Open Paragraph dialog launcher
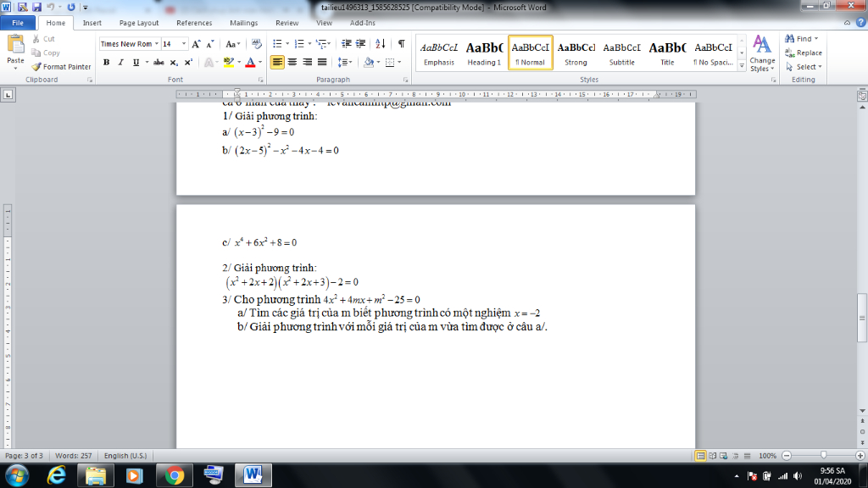Screen dimensions: 868x488 pos(406,80)
